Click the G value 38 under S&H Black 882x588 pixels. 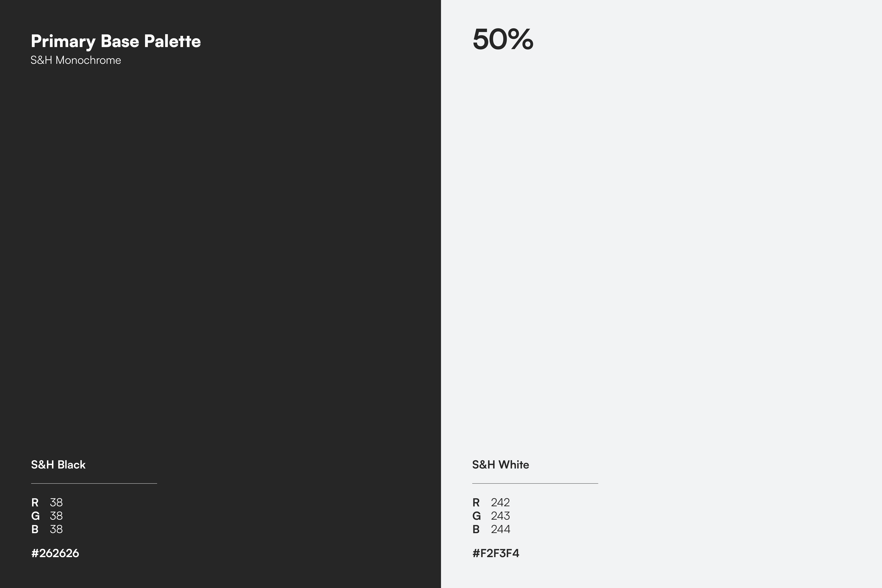pyautogui.click(x=56, y=516)
